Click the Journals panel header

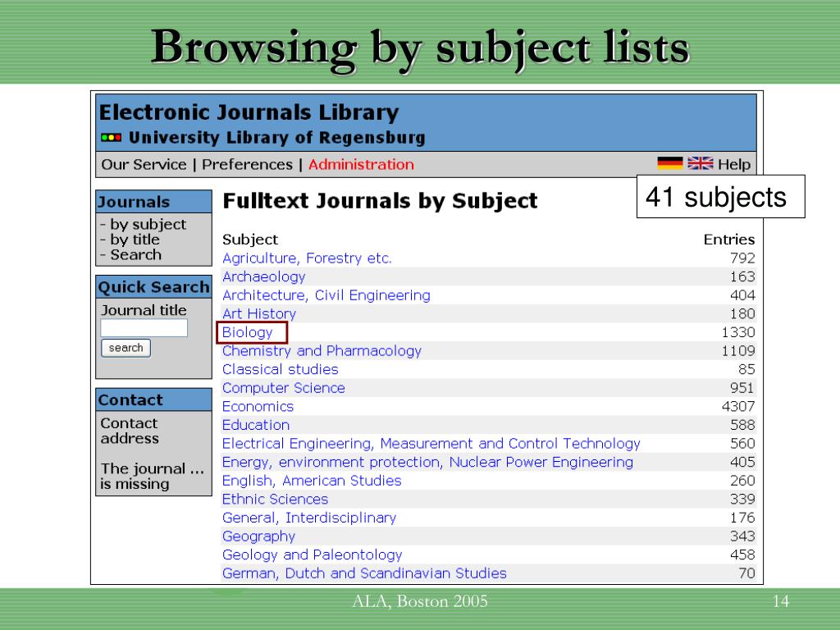coord(153,202)
